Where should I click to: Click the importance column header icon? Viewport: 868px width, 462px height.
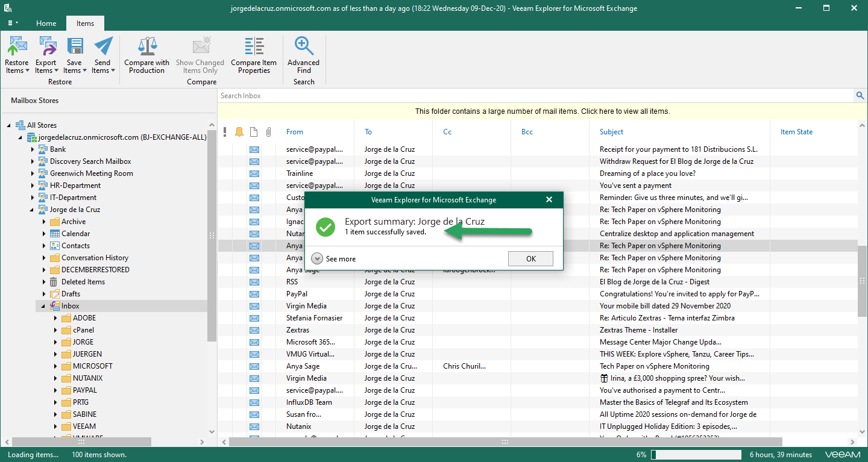225,132
